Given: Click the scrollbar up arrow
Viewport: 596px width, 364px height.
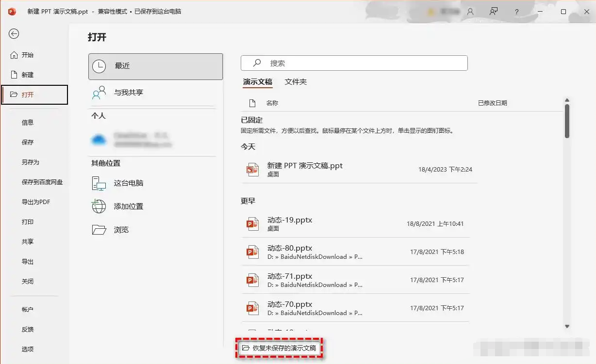Looking at the screenshot, I should (x=567, y=100).
